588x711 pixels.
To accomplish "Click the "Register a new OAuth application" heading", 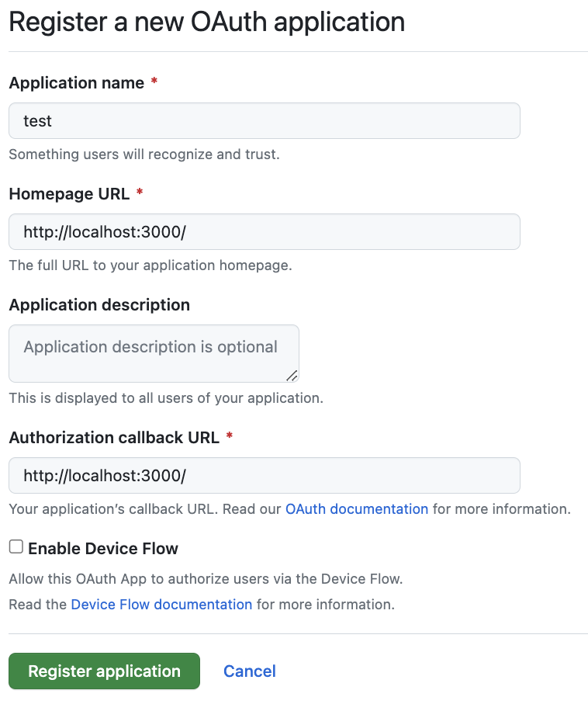I will pyautogui.click(x=207, y=22).
